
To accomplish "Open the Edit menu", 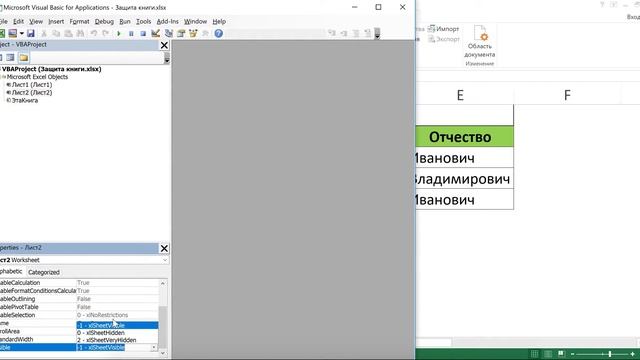I will pyautogui.click(x=18, y=22).
